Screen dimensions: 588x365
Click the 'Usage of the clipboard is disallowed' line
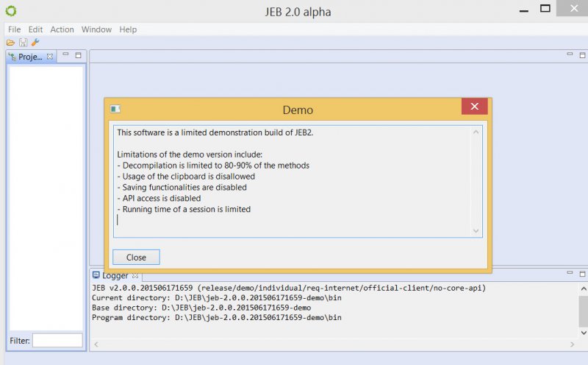click(186, 177)
